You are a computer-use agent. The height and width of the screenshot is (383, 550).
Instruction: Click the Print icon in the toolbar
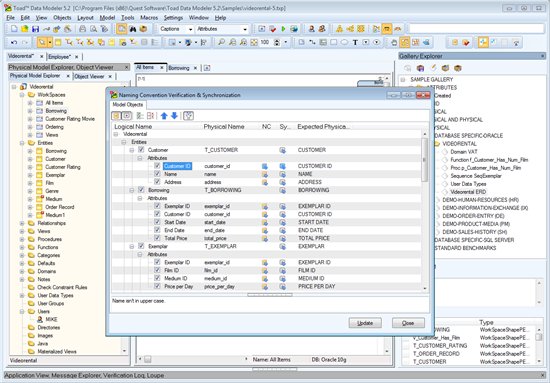82,29
